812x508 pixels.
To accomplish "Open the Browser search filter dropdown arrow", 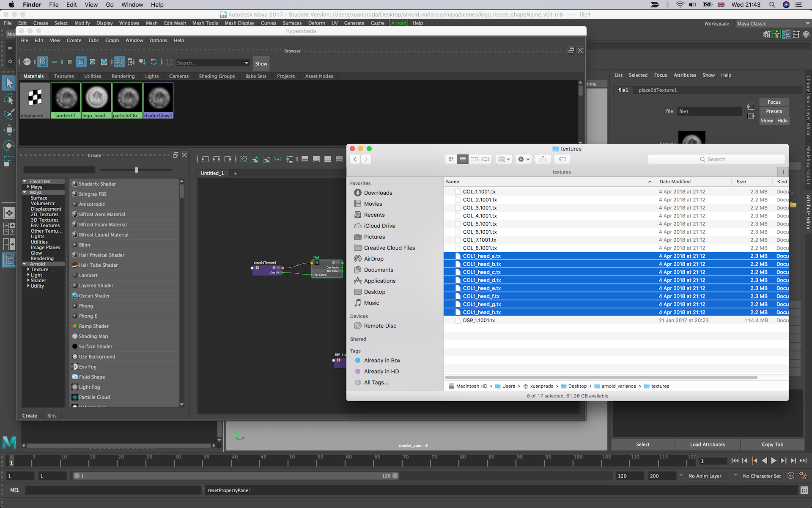I will (x=246, y=63).
